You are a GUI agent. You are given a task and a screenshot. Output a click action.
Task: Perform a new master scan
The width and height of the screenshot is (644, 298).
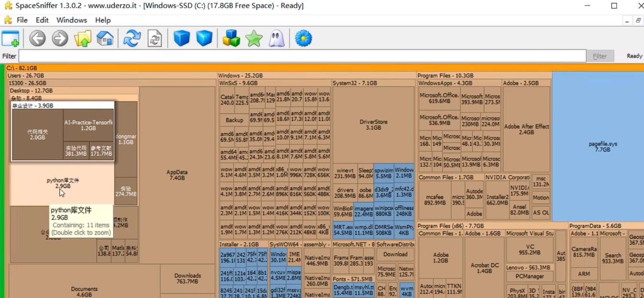pos(132,39)
